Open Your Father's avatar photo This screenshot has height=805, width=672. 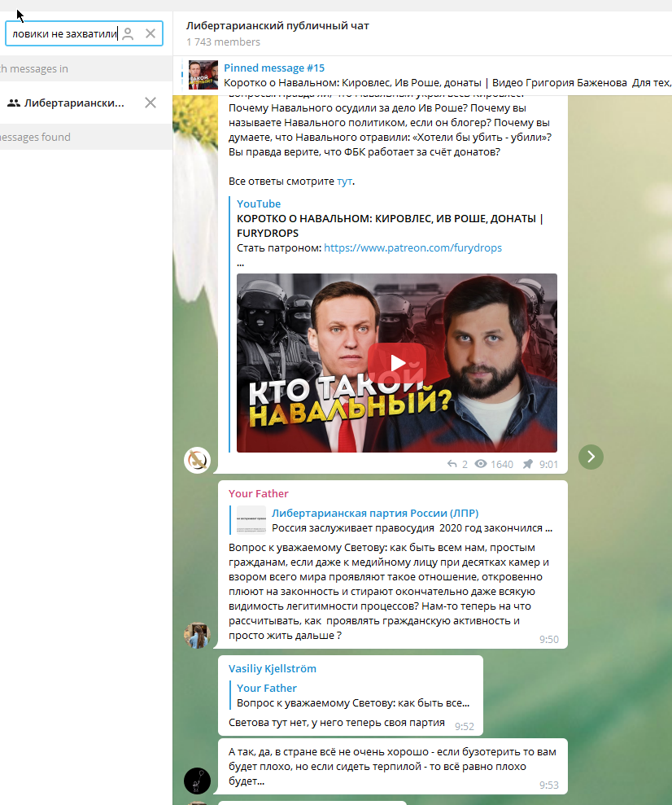tap(198, 636)
